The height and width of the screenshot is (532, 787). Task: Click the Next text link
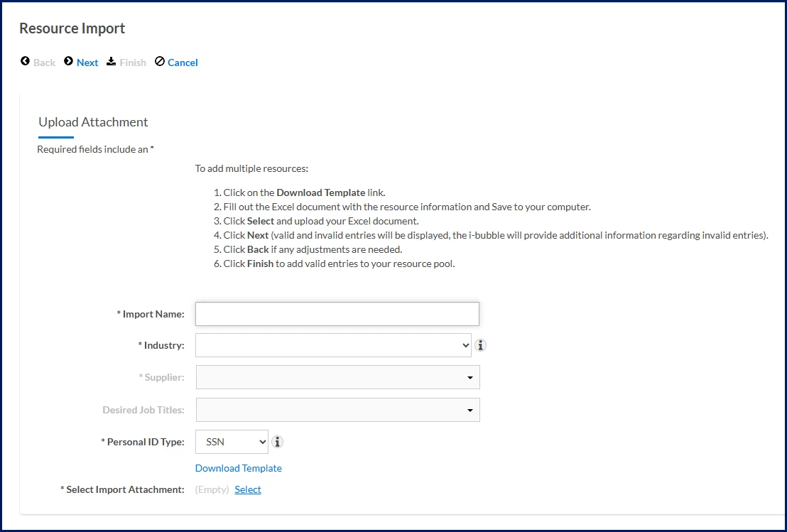point(87,63)
